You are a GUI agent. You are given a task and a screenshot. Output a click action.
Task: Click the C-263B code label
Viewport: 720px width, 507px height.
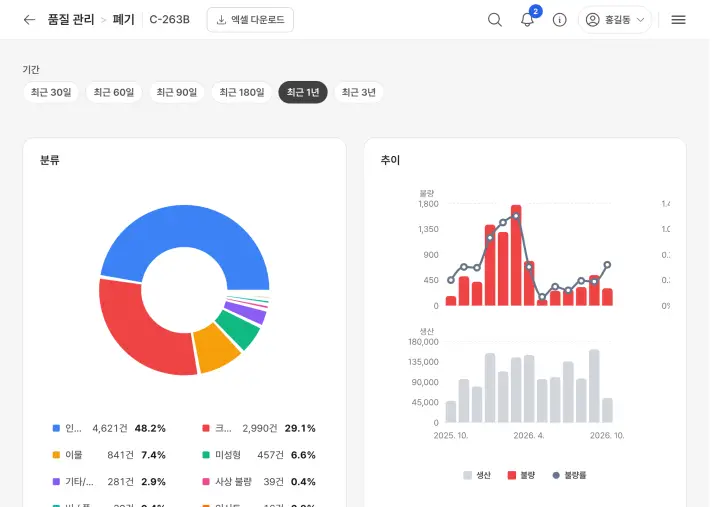[169, 20]
